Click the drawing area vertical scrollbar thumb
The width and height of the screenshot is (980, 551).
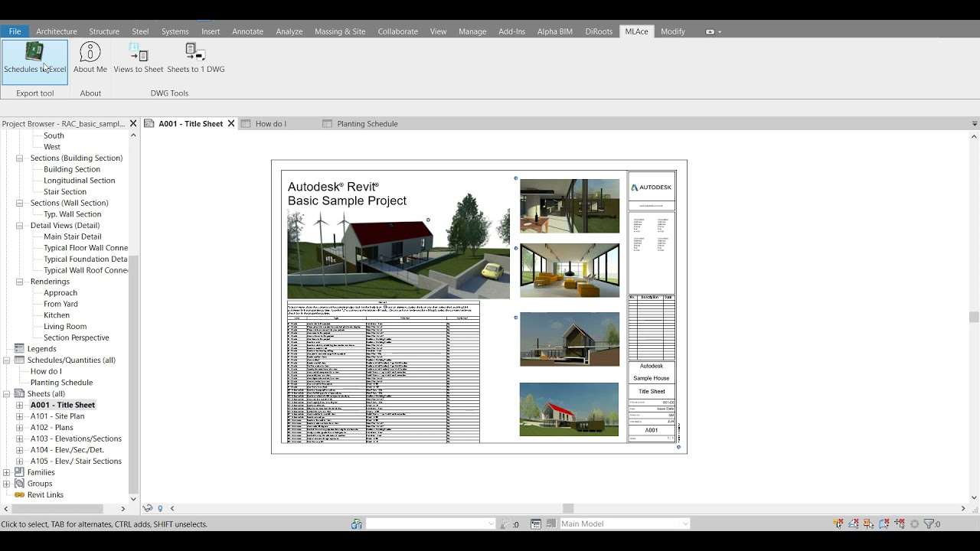(x=974, y=317)
